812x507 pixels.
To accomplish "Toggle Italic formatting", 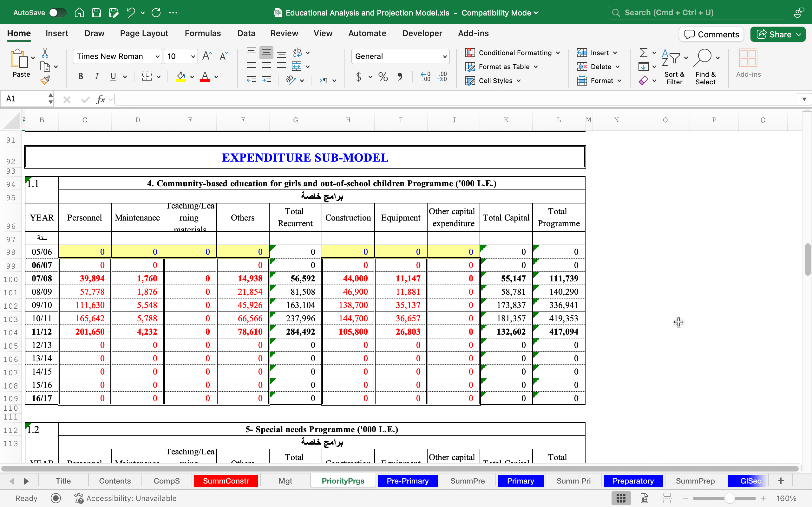I will (97, 76).
